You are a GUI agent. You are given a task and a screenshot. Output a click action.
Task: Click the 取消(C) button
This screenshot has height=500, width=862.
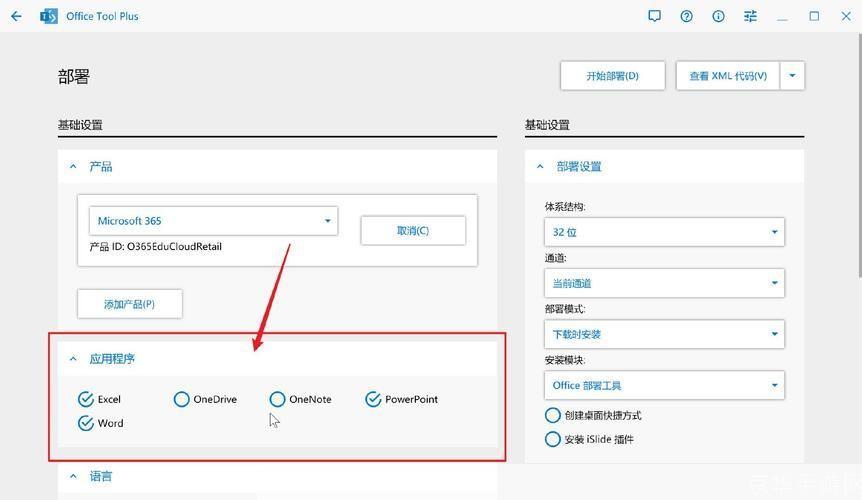pos(413,230)
